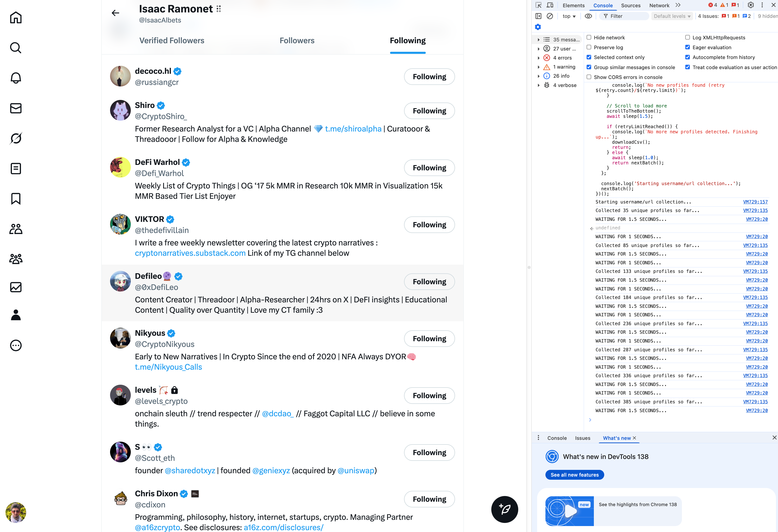Open DevTools settings gear icon
Screen dimensions: 778x532
(x=751, y=5)
